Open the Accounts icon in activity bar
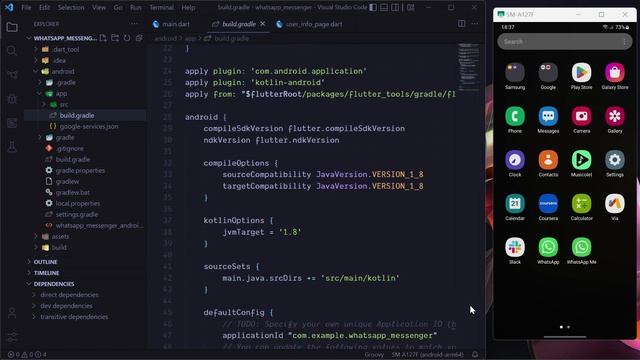This screenshot has height=360, width=640. [12, 313]
